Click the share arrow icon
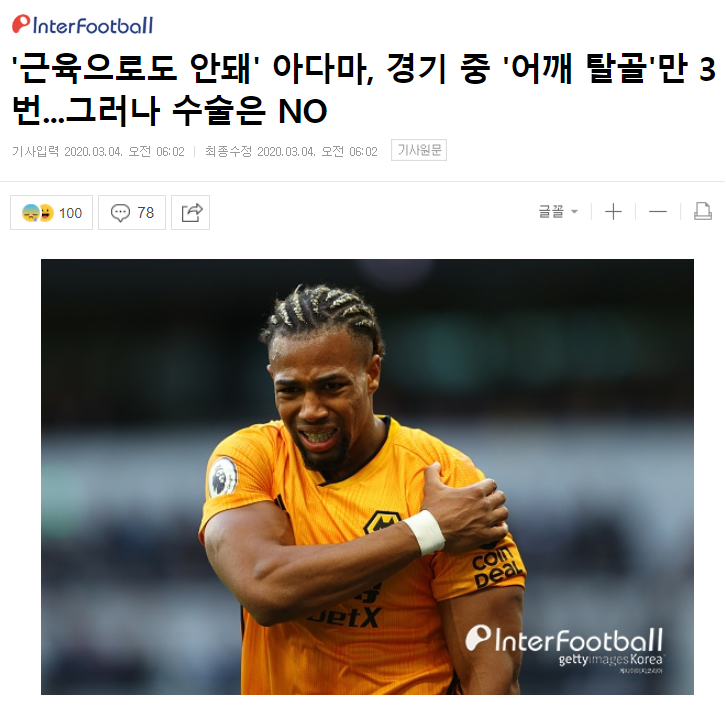This screenshot has width=726, height=720. [x=191, y=213]
